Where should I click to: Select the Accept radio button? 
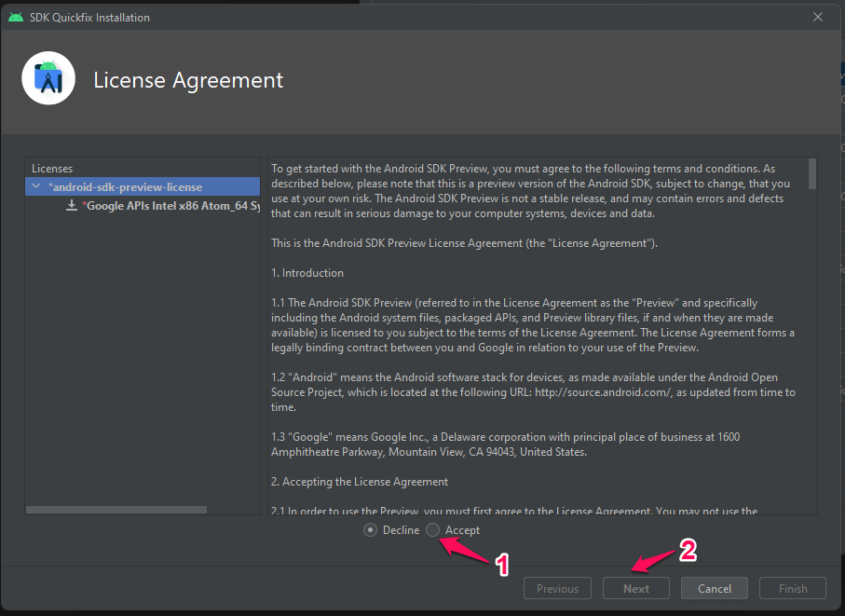click(432, 529)
